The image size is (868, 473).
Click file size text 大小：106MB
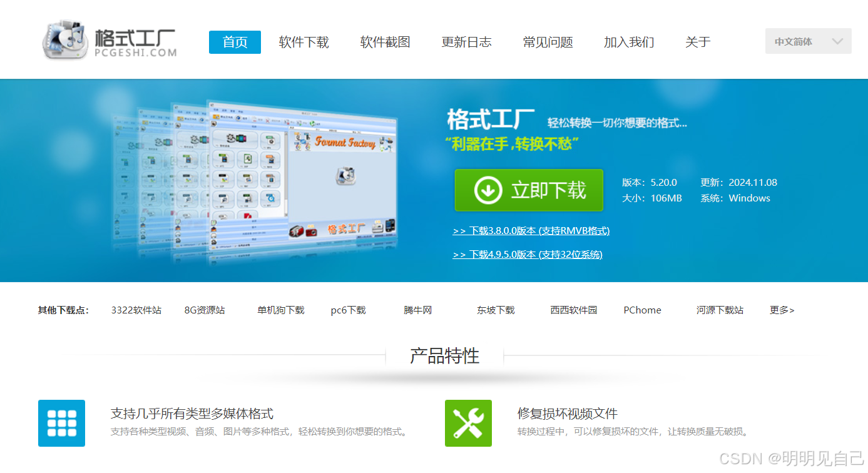[652, 198]
